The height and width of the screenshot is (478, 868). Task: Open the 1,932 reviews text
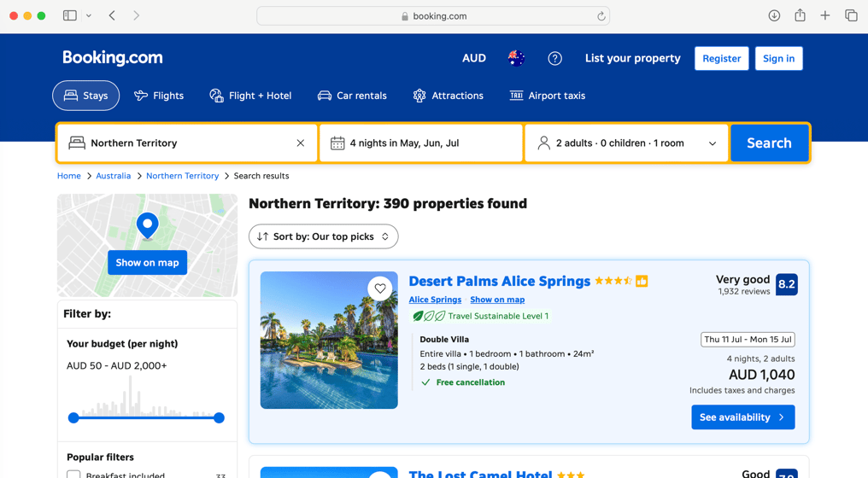[743, 291]
